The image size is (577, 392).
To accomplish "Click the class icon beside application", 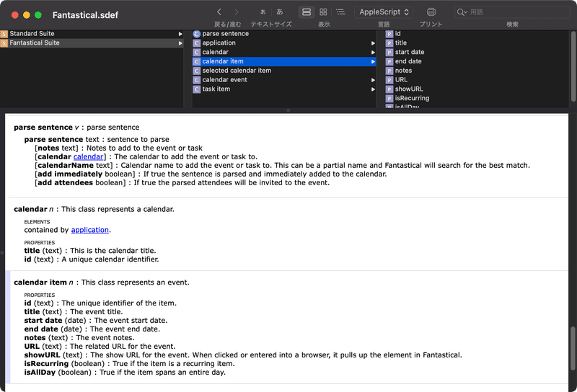I will (x=196, y=43).
